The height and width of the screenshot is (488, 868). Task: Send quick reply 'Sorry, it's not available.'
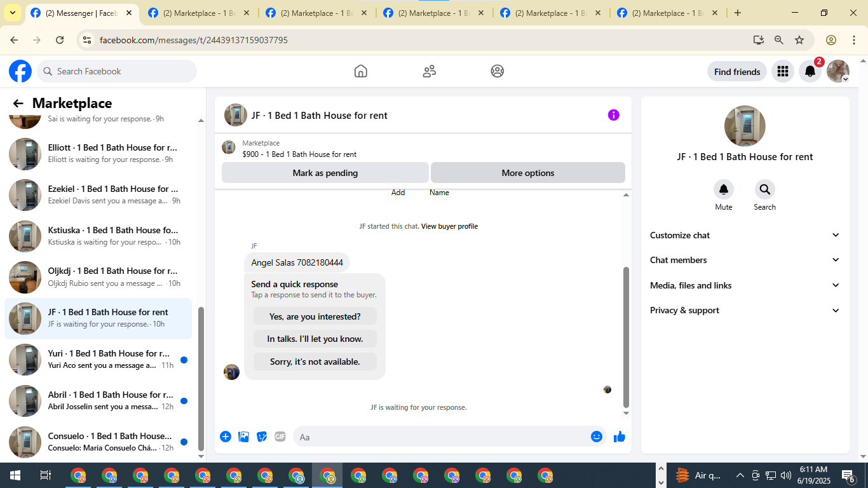coord(315,362)
